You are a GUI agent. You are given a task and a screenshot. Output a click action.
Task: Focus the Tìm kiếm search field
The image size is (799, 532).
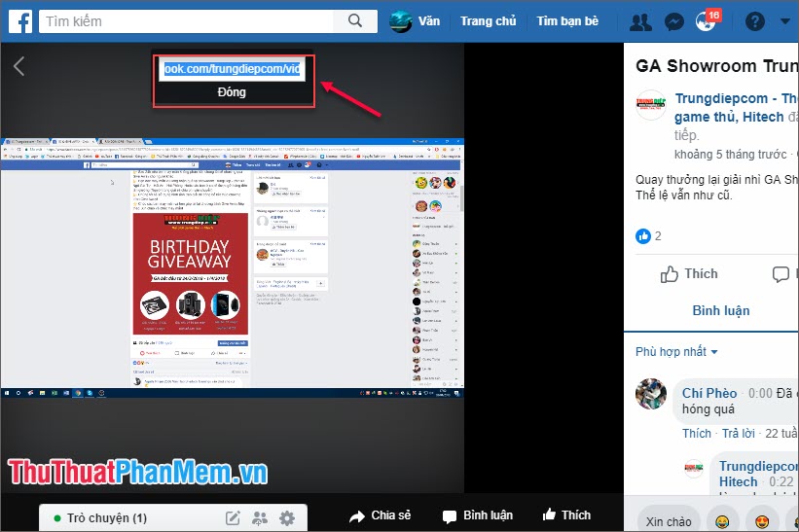pyautogui.click(x=187, y=21)
